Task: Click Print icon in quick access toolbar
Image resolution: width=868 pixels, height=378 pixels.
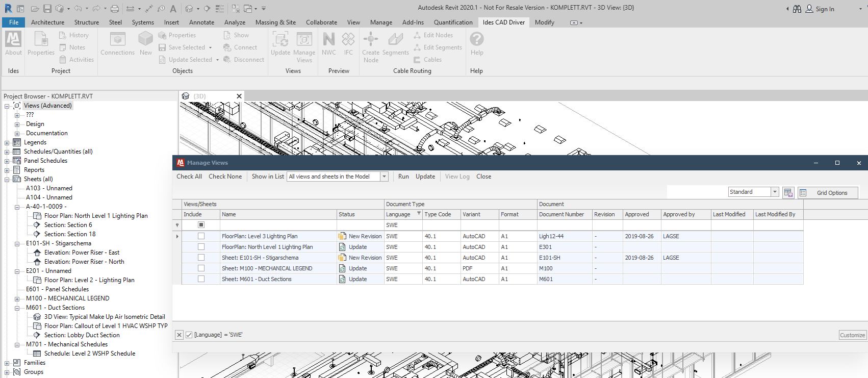Action: click(115, 9)
